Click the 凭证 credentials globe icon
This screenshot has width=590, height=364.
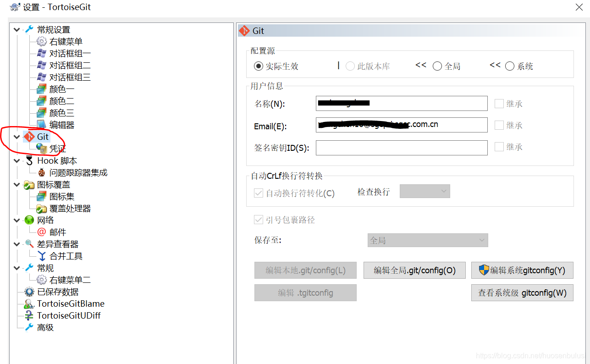click(42, 149)
